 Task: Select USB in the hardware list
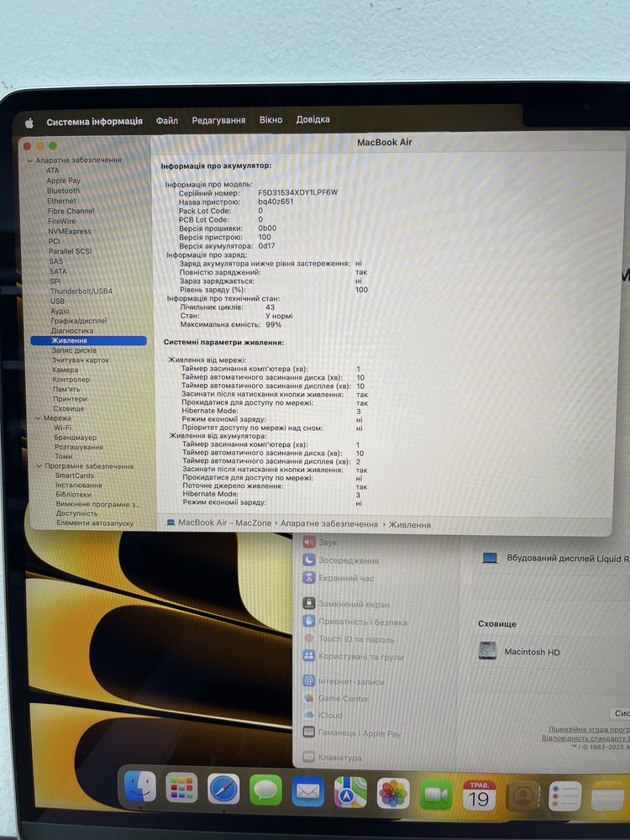click(x=57, y=301)
